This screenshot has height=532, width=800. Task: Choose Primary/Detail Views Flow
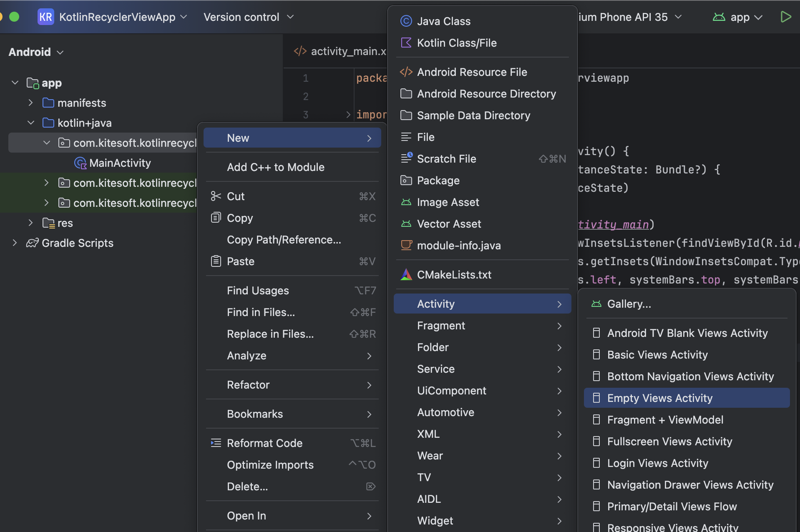tap(687, 507)
